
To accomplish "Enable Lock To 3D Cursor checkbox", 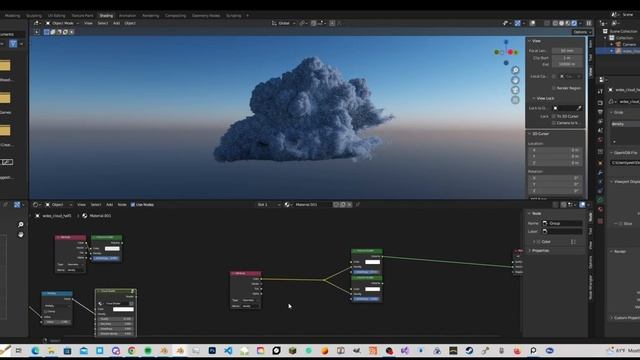I will 554,116.
